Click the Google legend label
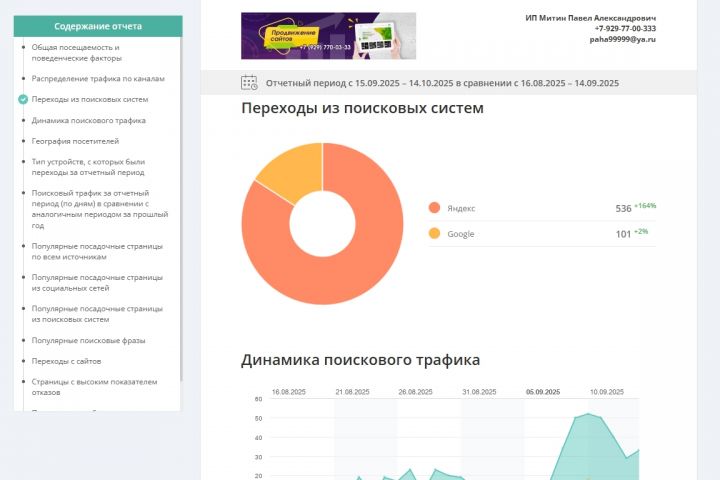720x480 pixels. click(461, 234)
